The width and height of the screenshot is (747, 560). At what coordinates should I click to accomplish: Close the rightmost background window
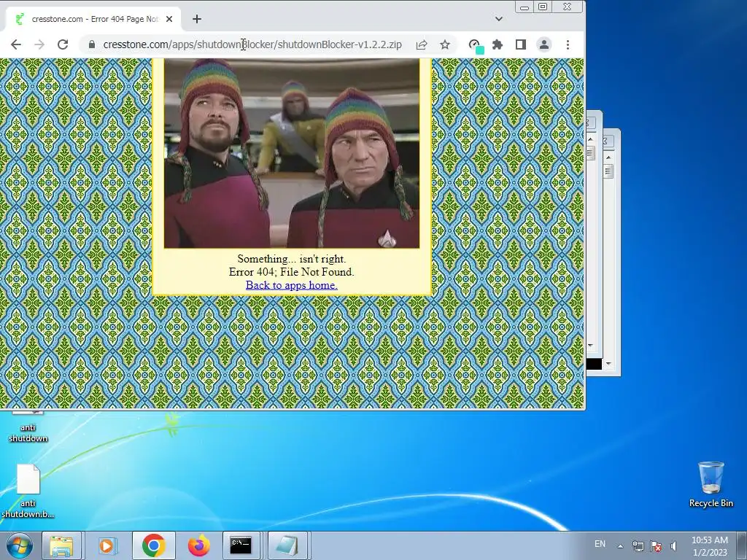[608, 141]
